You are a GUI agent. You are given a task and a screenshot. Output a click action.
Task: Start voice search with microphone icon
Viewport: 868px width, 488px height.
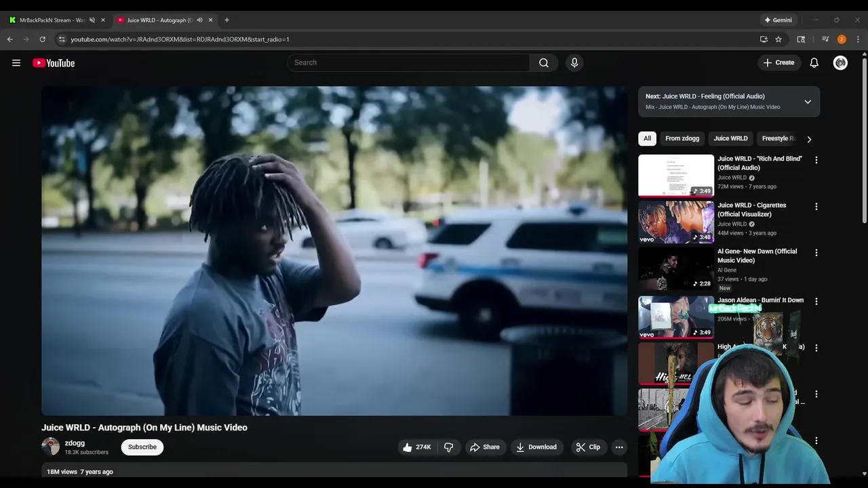574,62
